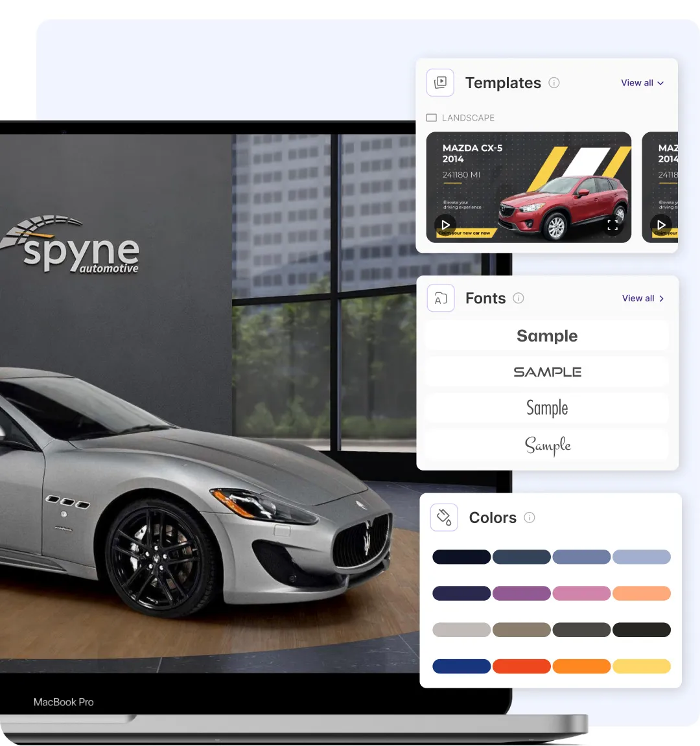Click the Mazda CX-5 2014 template thumbnail
Viewport: 700px width, 746px height.
point(528,187)
